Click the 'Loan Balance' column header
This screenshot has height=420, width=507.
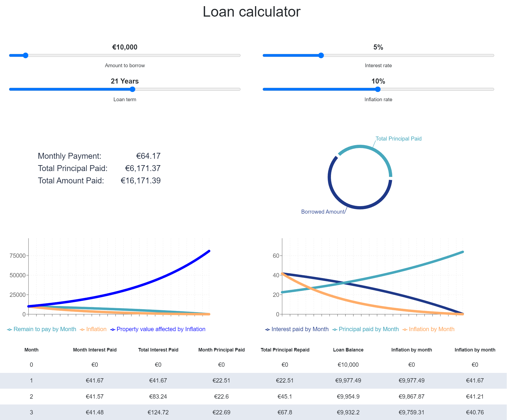click(348, 350)
